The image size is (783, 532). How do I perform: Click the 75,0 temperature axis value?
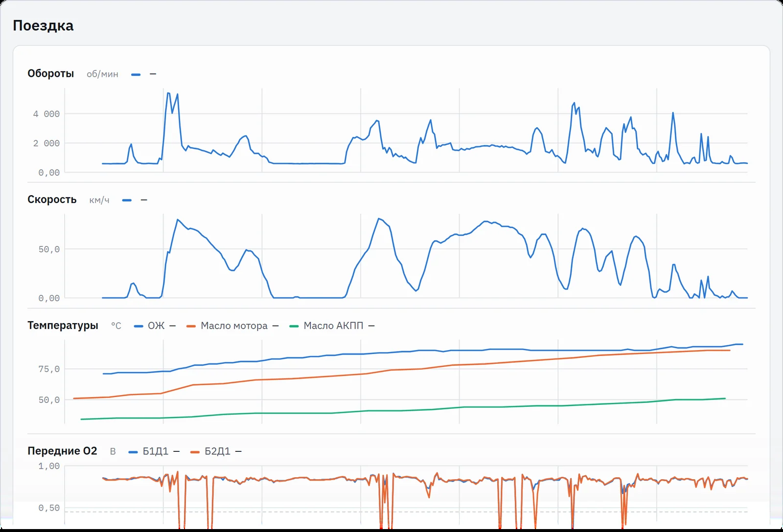(49, 369)
